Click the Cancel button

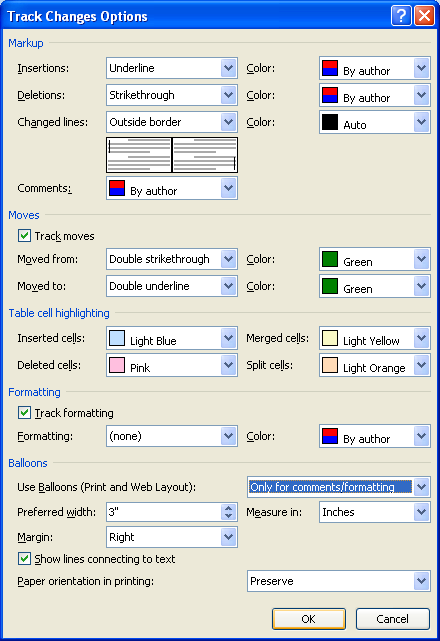point(393,619)
